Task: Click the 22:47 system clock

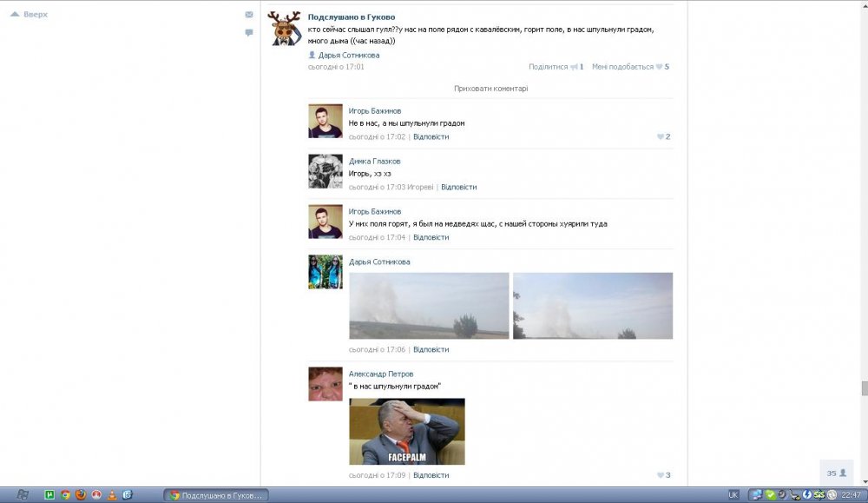Action: coord(851,495)
